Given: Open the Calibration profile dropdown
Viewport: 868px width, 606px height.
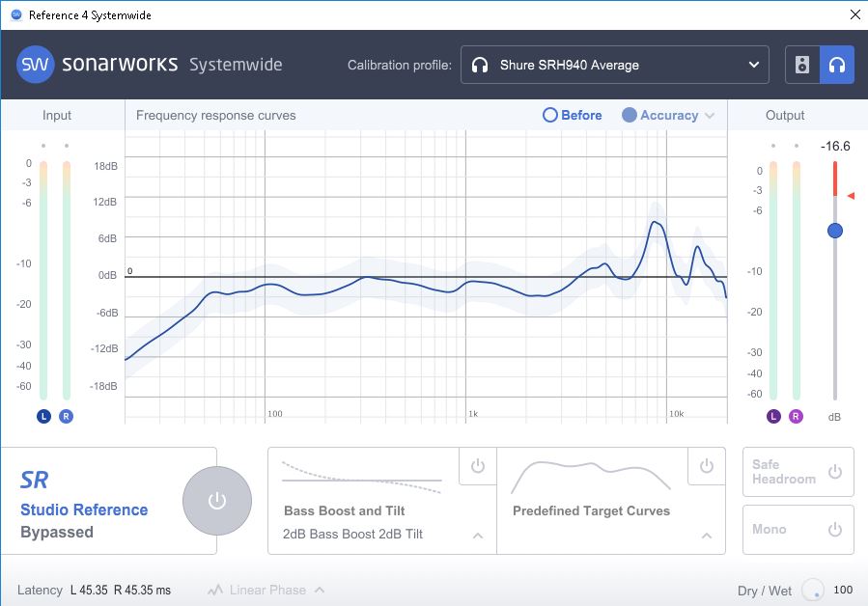Looking at the screenshot, I should [614, 65].
